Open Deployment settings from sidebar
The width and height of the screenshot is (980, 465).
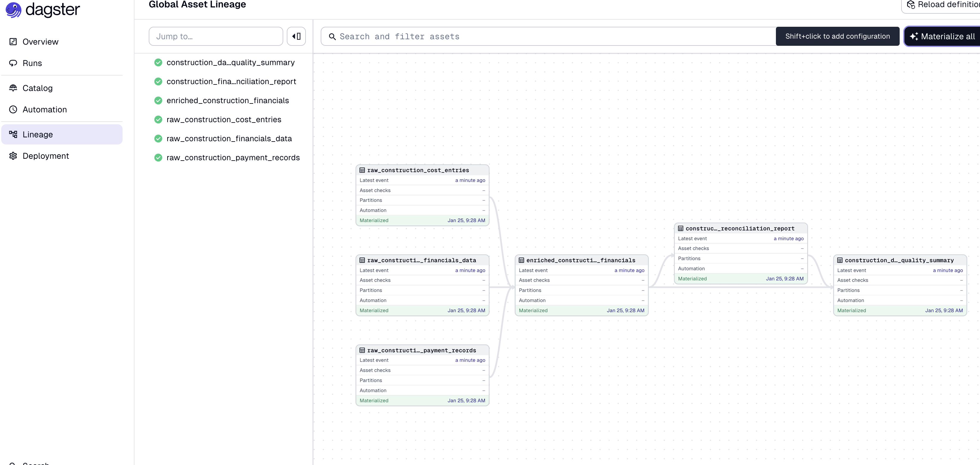pos(45,155)
